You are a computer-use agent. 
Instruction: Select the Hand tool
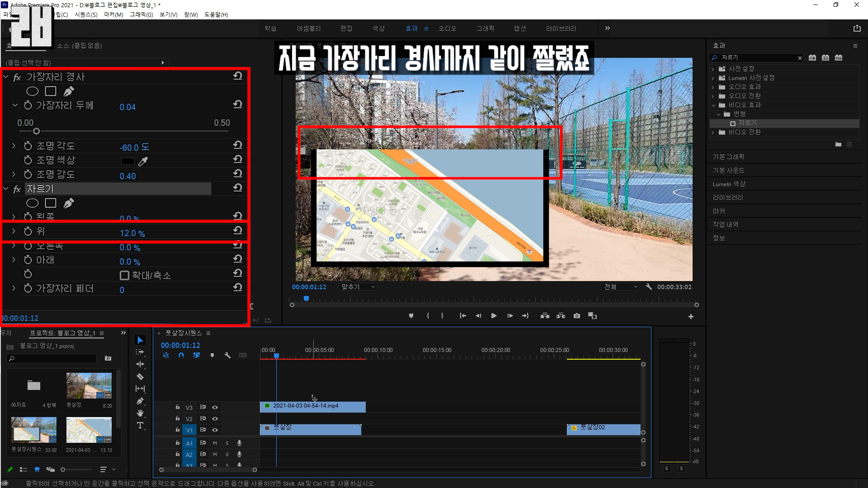(140, 413)
